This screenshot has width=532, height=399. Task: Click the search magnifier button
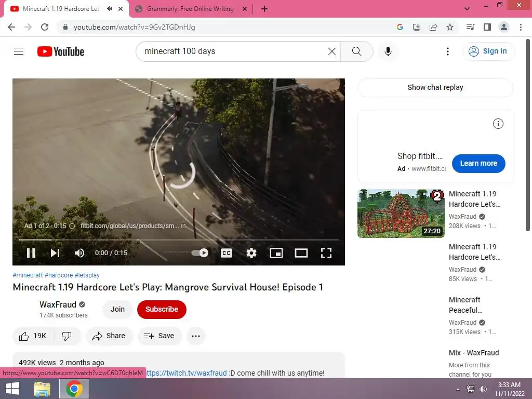(x=356, y=51)
